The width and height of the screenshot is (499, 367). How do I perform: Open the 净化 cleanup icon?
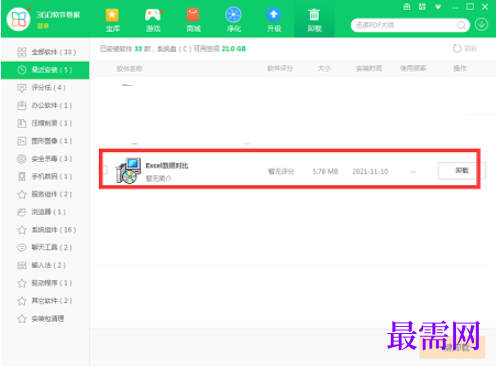click(234, 20)
